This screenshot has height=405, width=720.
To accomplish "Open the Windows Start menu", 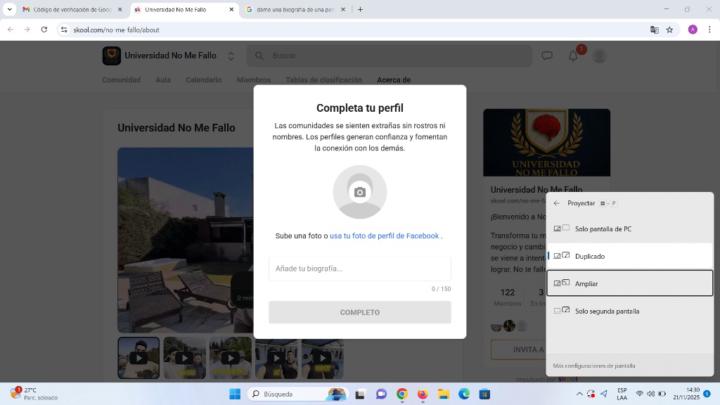I will point(235,394).
